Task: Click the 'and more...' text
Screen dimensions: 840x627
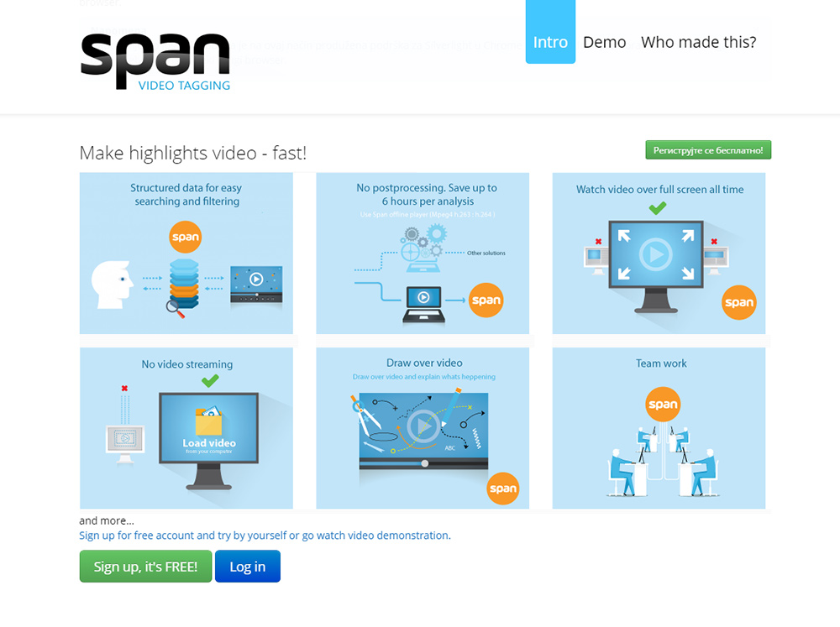Action: coord(107,520)
